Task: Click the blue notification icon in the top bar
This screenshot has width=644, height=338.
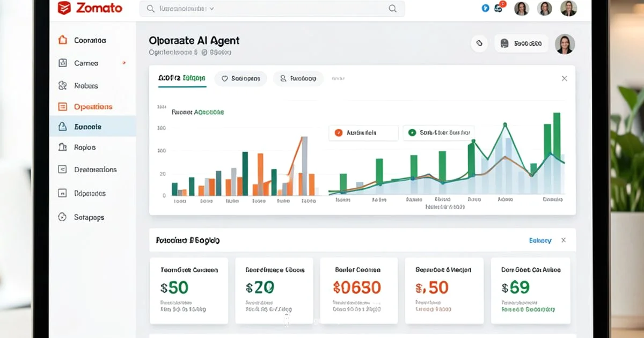Action: tap(485, 8)
